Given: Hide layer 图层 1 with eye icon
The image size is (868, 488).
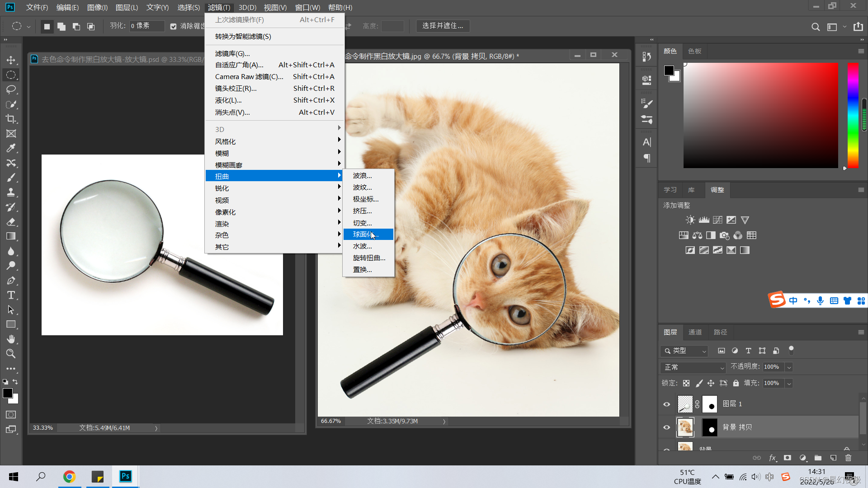Looking at the screenshot, I should tap(666, 404).
